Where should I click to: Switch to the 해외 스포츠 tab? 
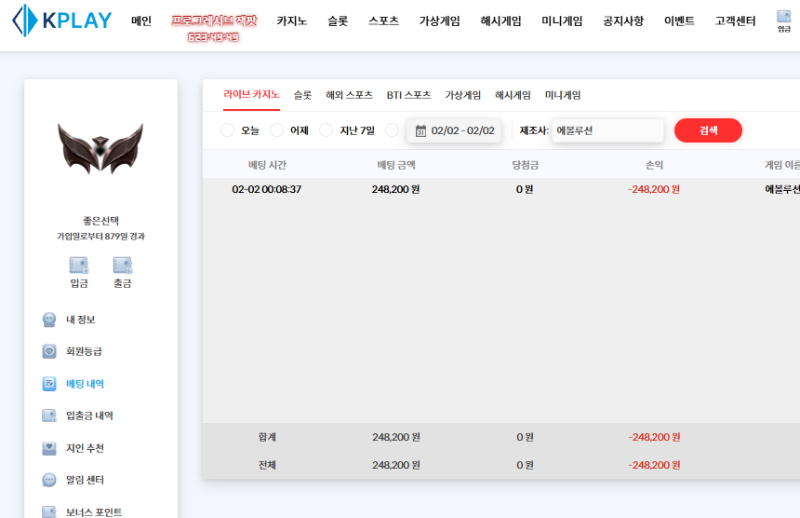349,95
